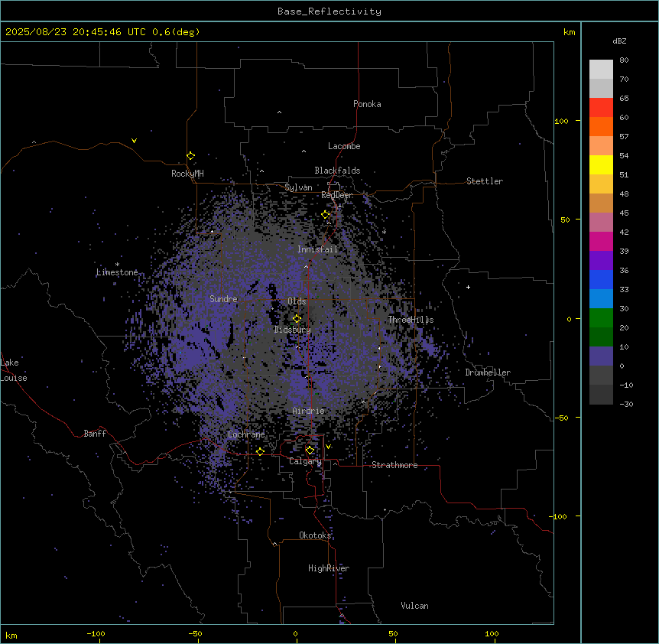Screen dimensions: 659x644
Task: Click the yellow diamond marker below Cochrane
Action: point(260,451)
